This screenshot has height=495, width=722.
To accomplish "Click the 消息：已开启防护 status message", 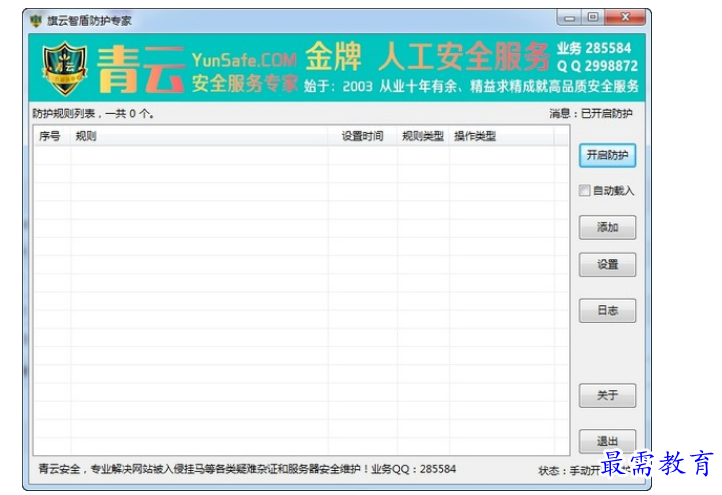I will 591,113.
